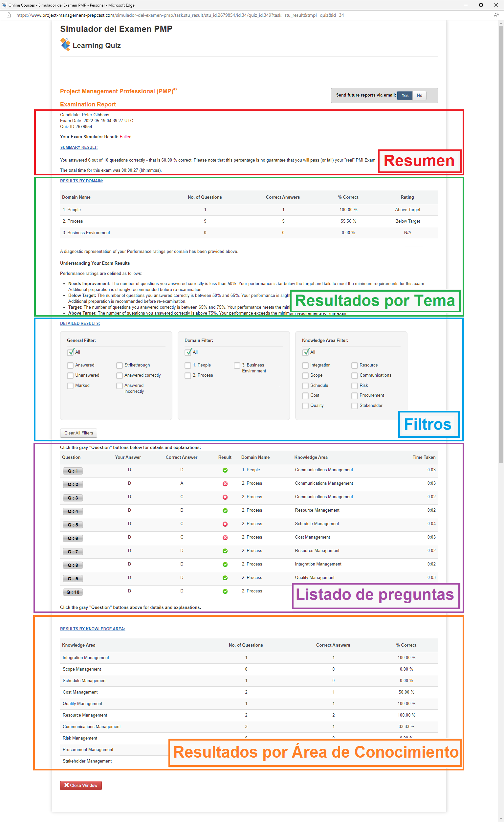504x822 pixels.
Task: Click the green check result icon for Q:8
Action: point(225,565)
